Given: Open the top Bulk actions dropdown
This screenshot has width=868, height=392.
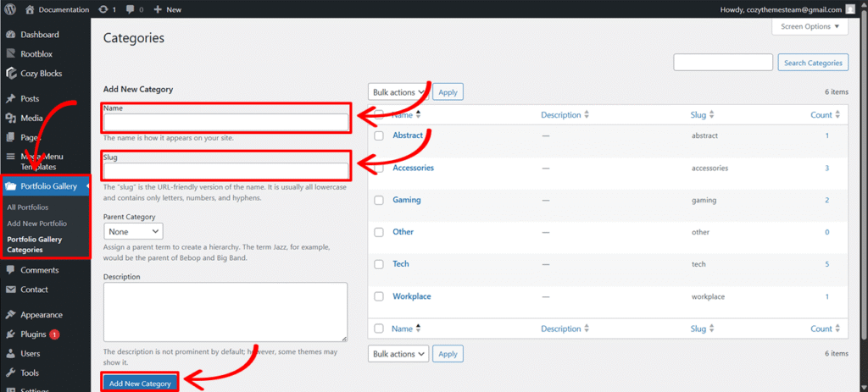Looking at the screenshot, I should 398,92.
